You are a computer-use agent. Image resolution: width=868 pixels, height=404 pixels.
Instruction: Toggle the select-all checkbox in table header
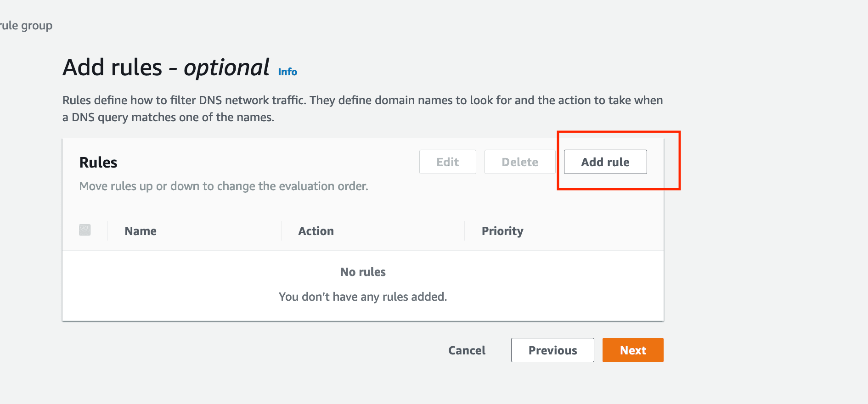coord(85,230)
